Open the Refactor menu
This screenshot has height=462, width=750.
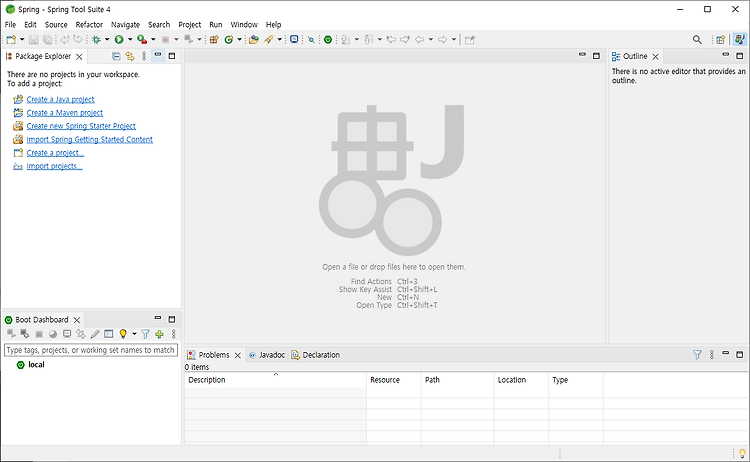pos(89,24)
